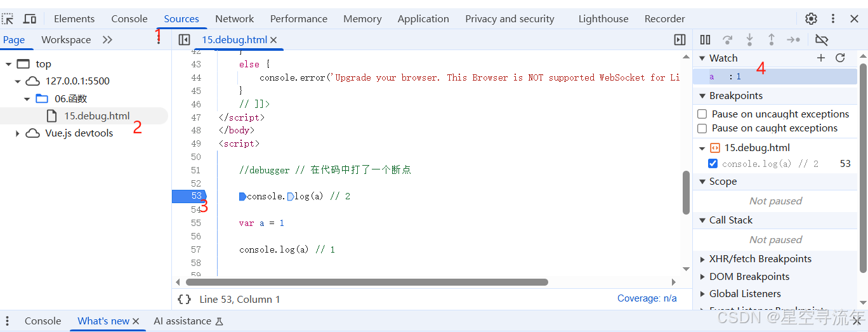This screenshot has height=332, width=868.
Task: Collapse the Breakpoints section
Action: (x=702, y=96)
